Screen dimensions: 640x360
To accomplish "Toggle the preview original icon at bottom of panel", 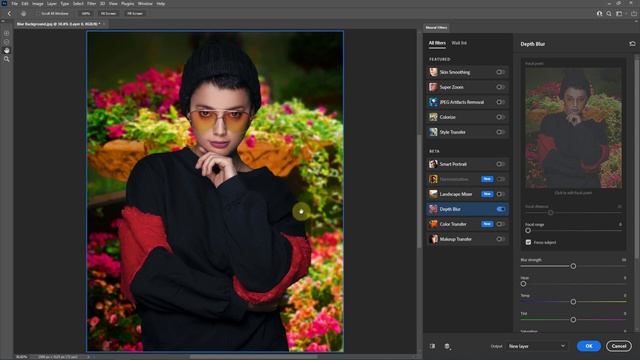I will point(432,346).
